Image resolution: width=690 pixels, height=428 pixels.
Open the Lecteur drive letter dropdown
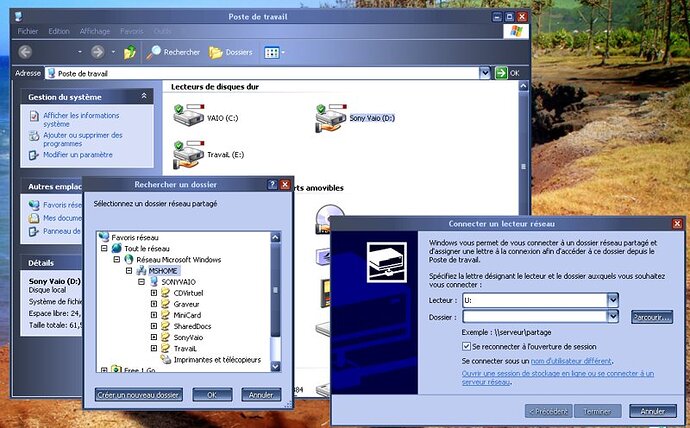613,299
